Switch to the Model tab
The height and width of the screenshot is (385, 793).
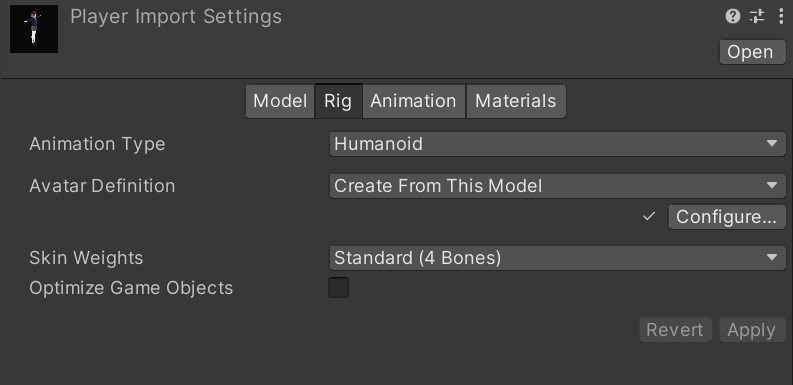point(280,101)
